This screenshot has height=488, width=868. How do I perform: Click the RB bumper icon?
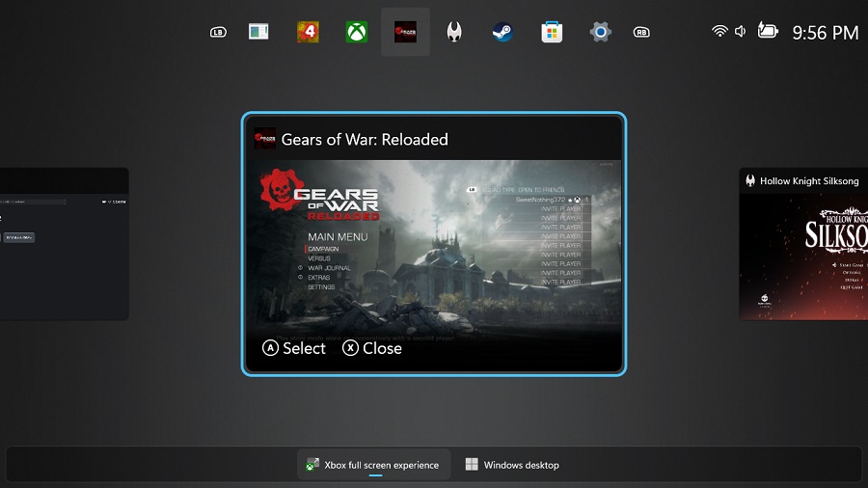641,32
